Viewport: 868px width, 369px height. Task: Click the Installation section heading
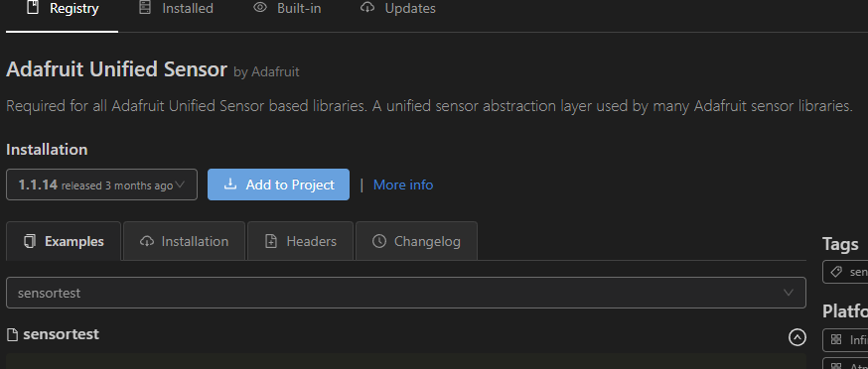click(x=47, y=150)
